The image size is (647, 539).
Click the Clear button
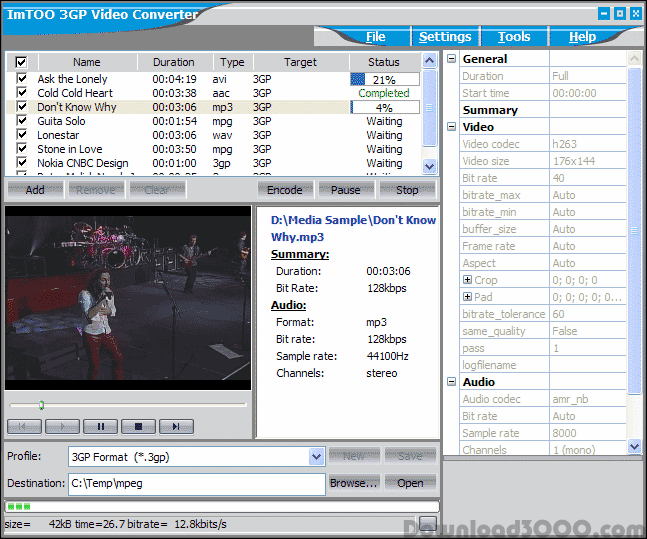[x=157, y=190]
